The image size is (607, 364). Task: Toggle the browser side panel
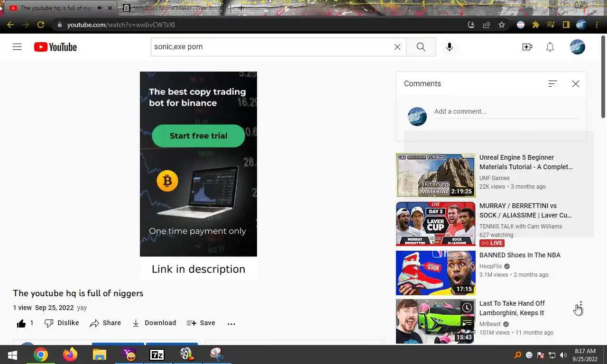coord(566,25)
